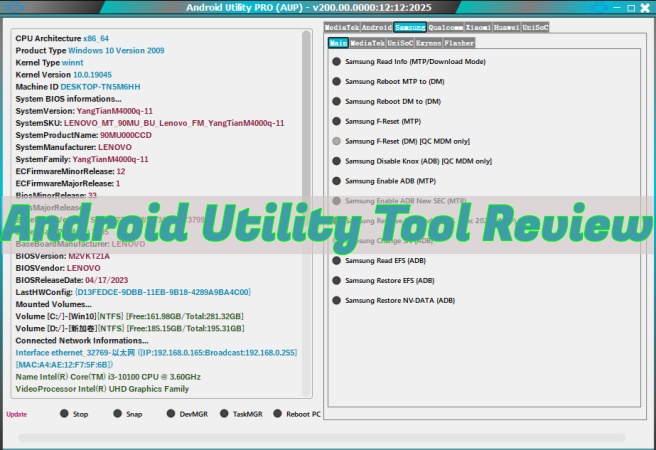Viewport: 656px width, 450px height.
Task: Click the BIOSReleaseDate 04/17/2023 line
Action: click(x=72, y=280)
